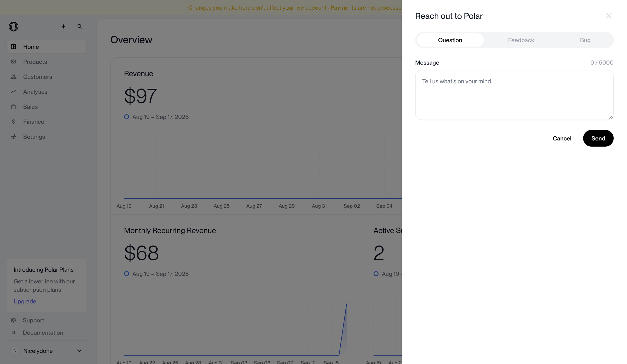This screenshot has height=364, width=627.
Task: Open Sales via the shopping bag icon
Action: pos(13,107)
